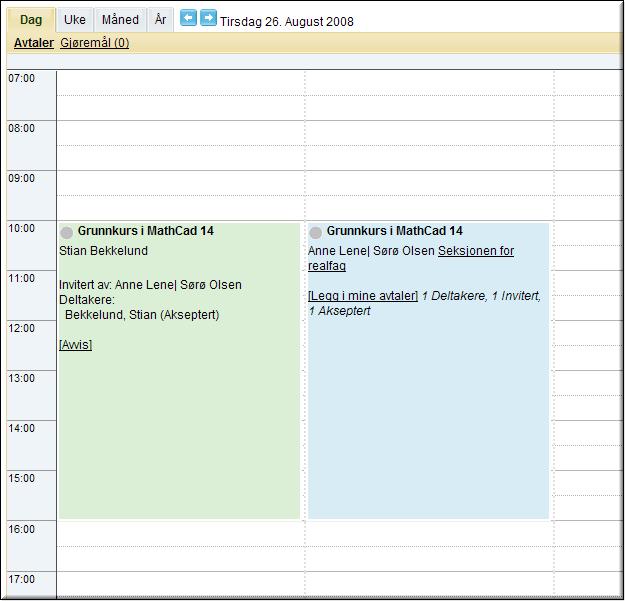
Task: Switch to the Uke tab
Action: tap(75, 20)
